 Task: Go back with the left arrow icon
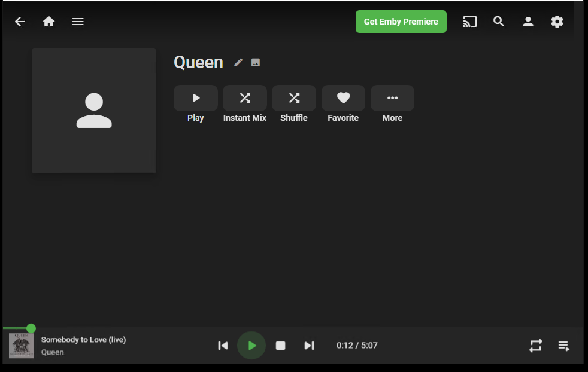click(x=20, y=22)
